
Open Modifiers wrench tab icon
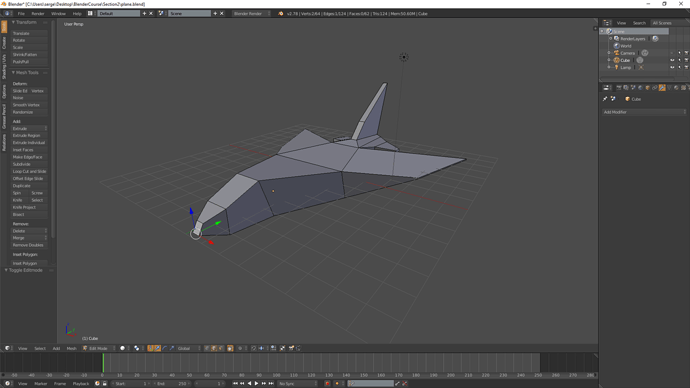coord(662,88)
